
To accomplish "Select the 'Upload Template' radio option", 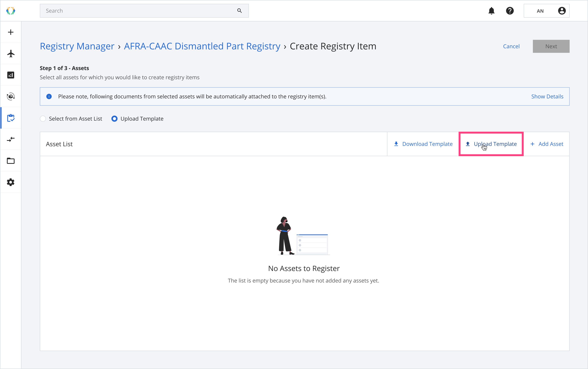I will click(114, 119).
